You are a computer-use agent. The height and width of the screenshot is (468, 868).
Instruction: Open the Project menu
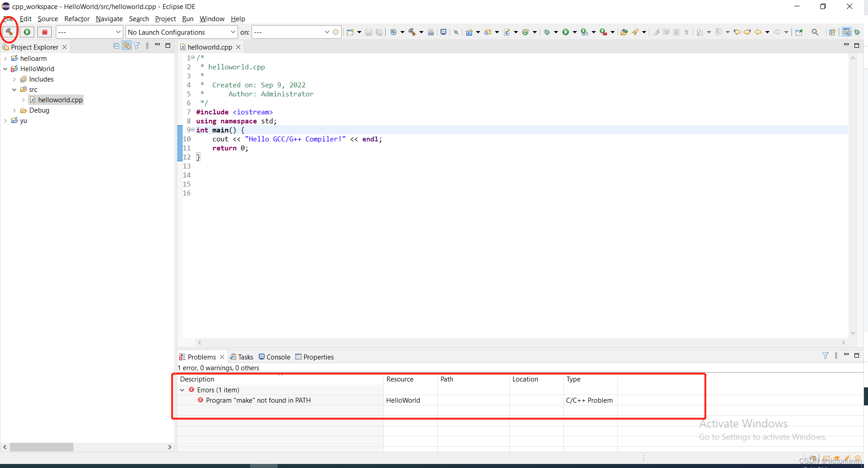165,19
